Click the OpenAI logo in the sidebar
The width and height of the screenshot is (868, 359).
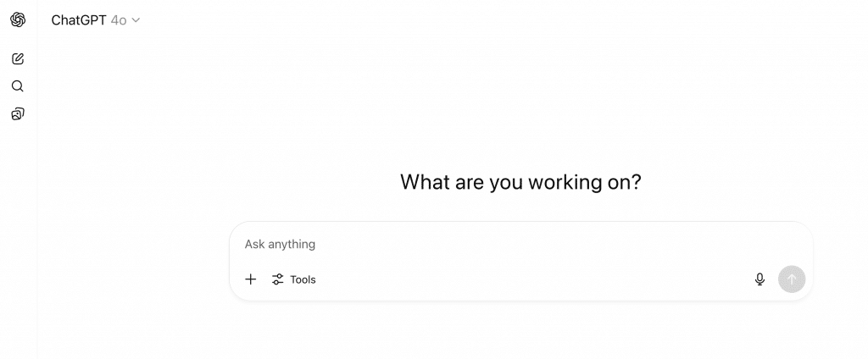pos(18,20)
